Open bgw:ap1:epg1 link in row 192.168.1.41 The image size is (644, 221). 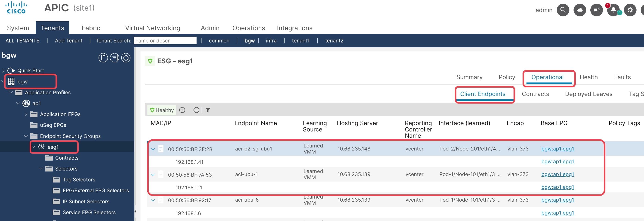(557, 162)
